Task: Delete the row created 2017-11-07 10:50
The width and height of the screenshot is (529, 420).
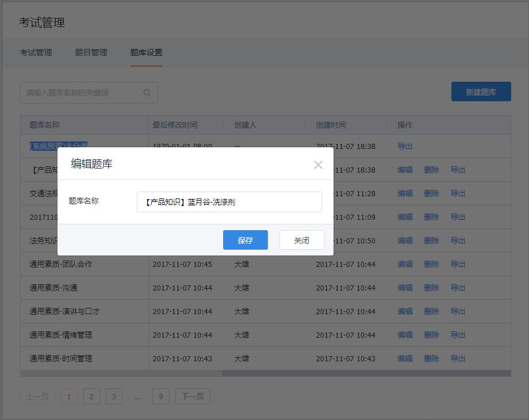Action: (x=431, y=240)
